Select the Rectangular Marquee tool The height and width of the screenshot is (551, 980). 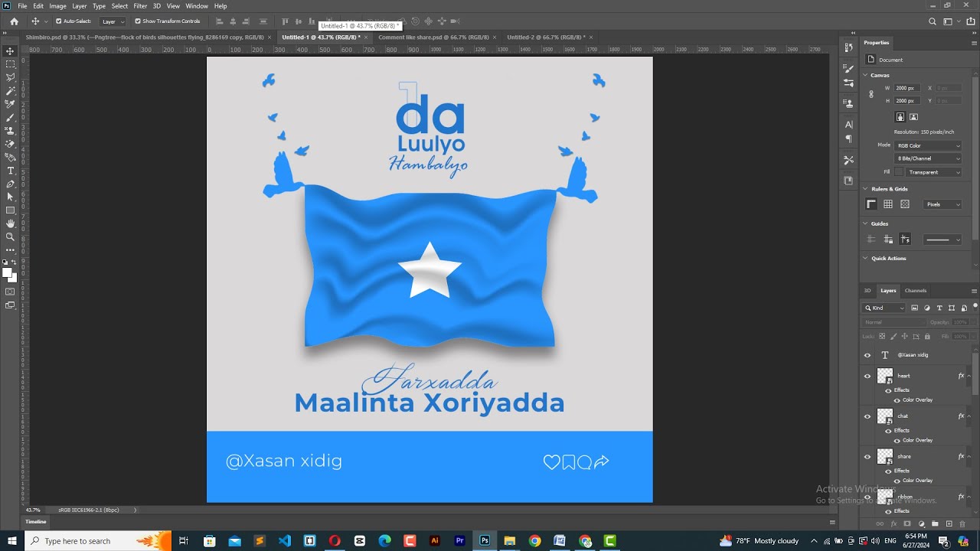coord(10,64)
